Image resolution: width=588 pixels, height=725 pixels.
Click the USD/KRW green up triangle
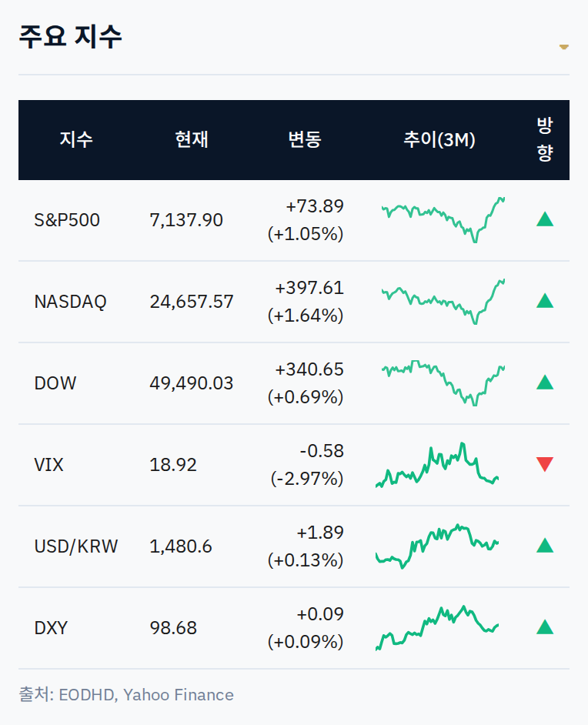point(545,546)
